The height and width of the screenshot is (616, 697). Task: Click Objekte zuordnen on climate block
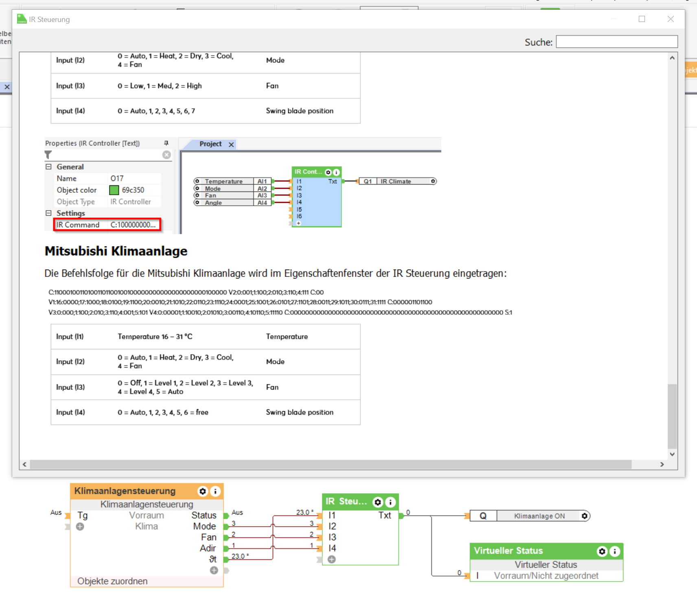click(112, 581)
